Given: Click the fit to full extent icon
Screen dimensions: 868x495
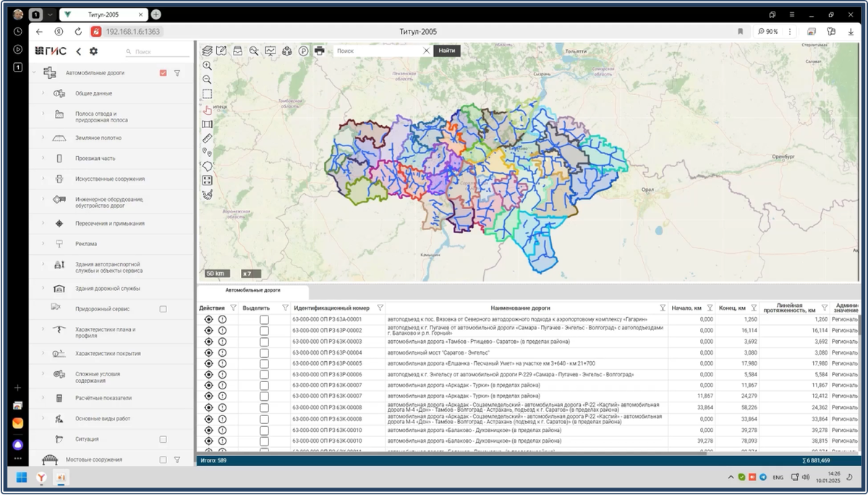Looking at the screenshot, I should pyautogui.click(x=208, y=181).
